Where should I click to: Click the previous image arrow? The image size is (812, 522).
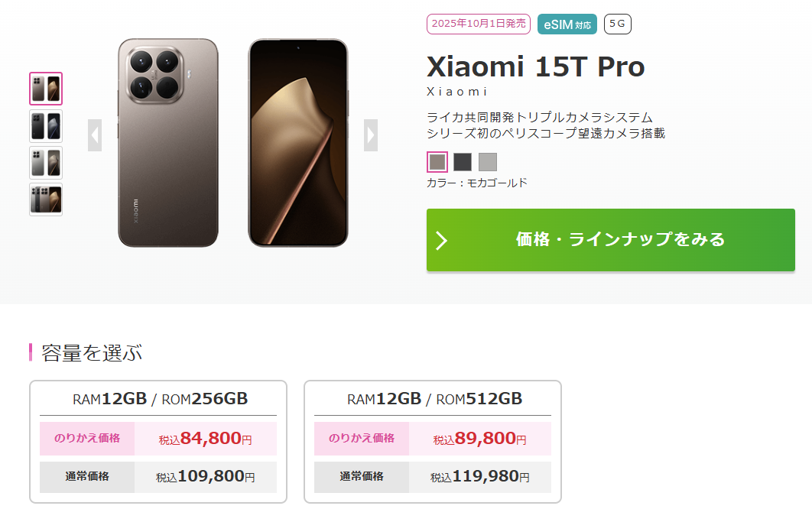point(95,135)
